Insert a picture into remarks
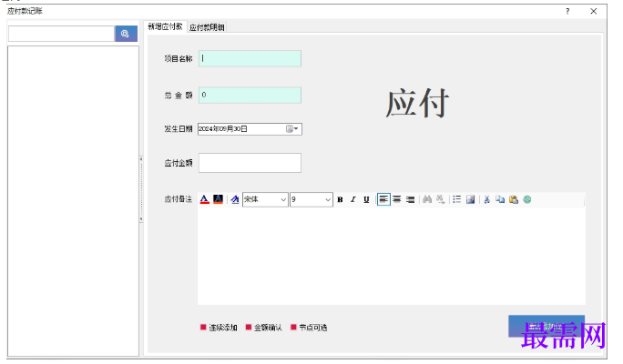Viewport: 623px width, 364px height. [x=470, y=199]
